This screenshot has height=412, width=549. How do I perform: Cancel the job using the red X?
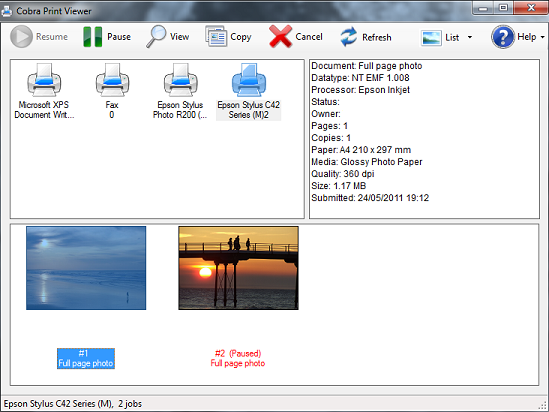(x=280, y=36)
